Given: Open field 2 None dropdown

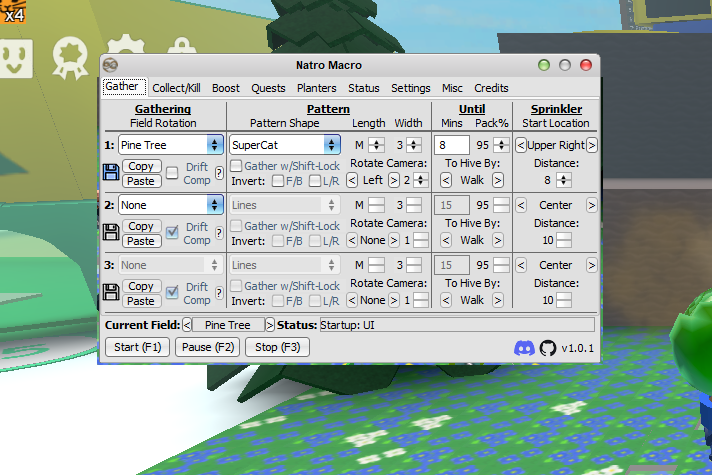Looking at the screenshot, I should tap(171, 205).
